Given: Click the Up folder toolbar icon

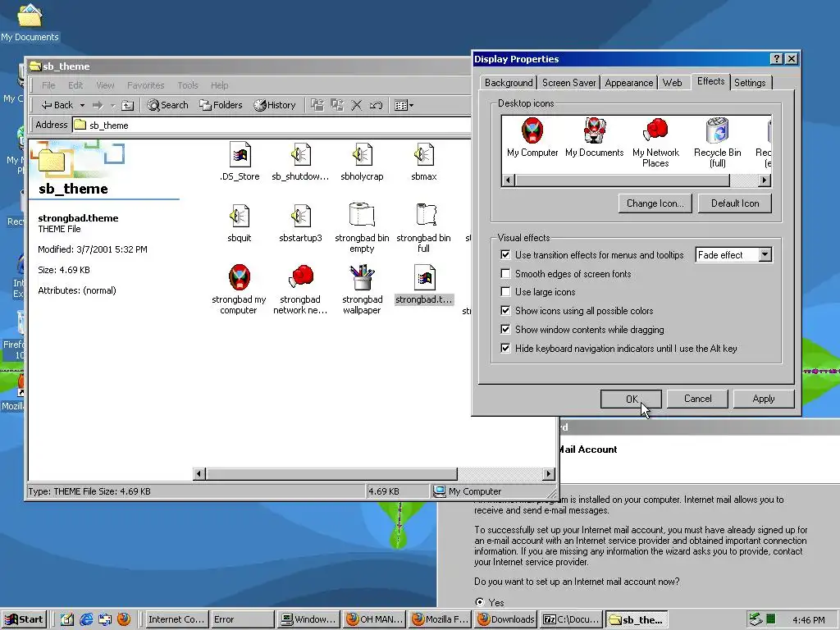Looking at the screenshot, I should (x=127, y=105).
